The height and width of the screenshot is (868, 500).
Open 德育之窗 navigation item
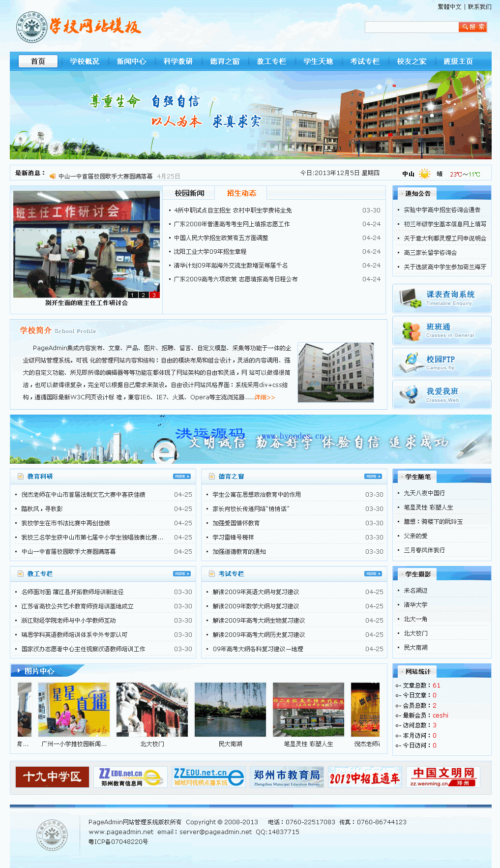tap(225, 61)
